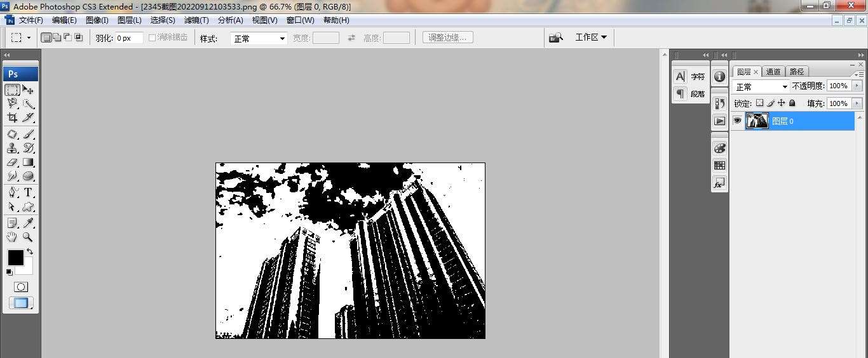Toggle lock transparent pixels option

(x=759, y=103)
